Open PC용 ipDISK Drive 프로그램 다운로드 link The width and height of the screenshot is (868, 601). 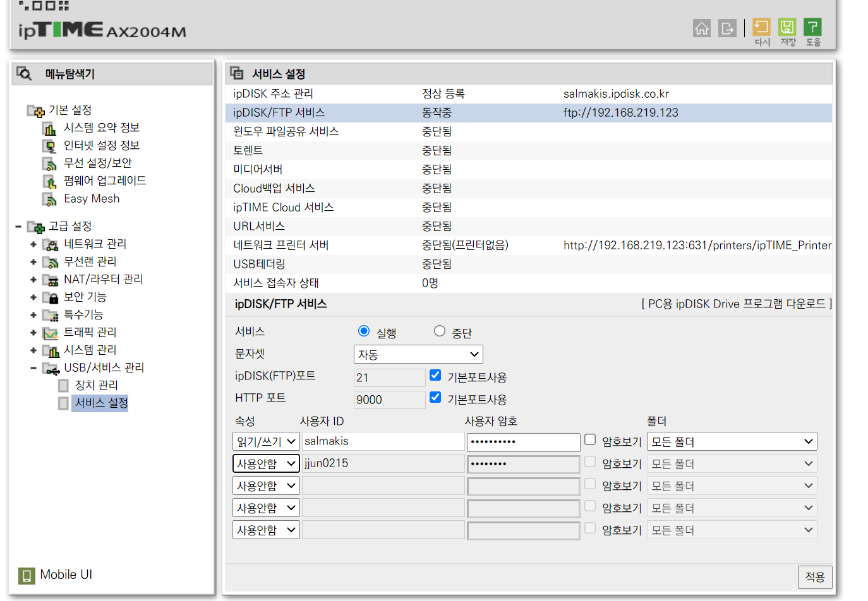[737, 304]
